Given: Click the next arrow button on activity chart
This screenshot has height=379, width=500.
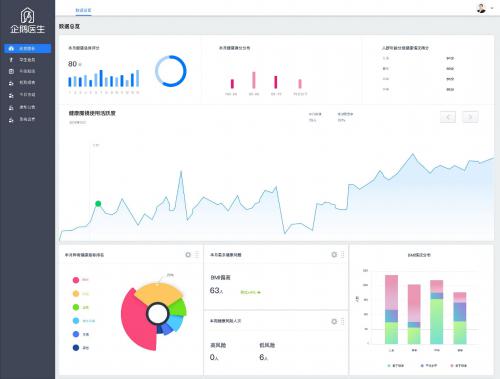Looking at the screenshot, I should click(x=470, y=117).
